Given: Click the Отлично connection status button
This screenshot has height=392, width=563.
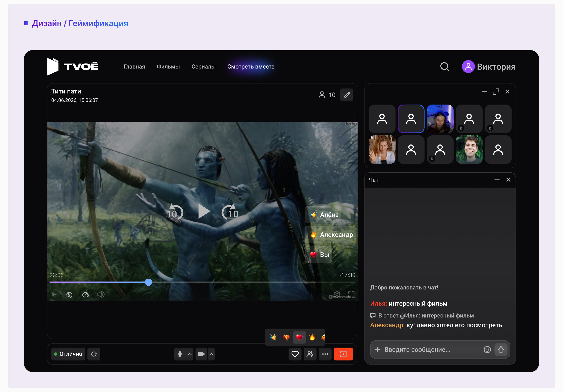Looking at the screenshot, I should click(x=68, y=354).
